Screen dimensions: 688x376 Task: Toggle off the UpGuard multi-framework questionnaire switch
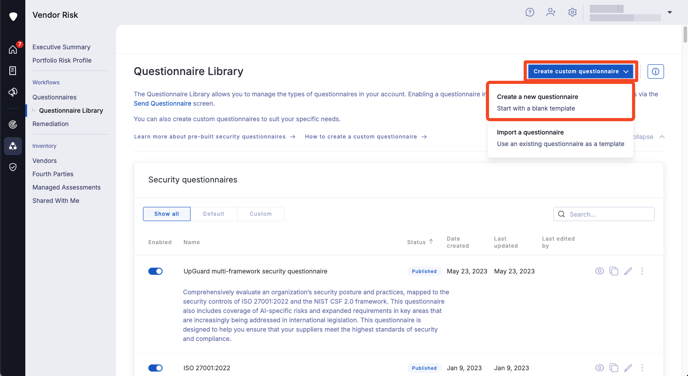[x=155, y=271]
